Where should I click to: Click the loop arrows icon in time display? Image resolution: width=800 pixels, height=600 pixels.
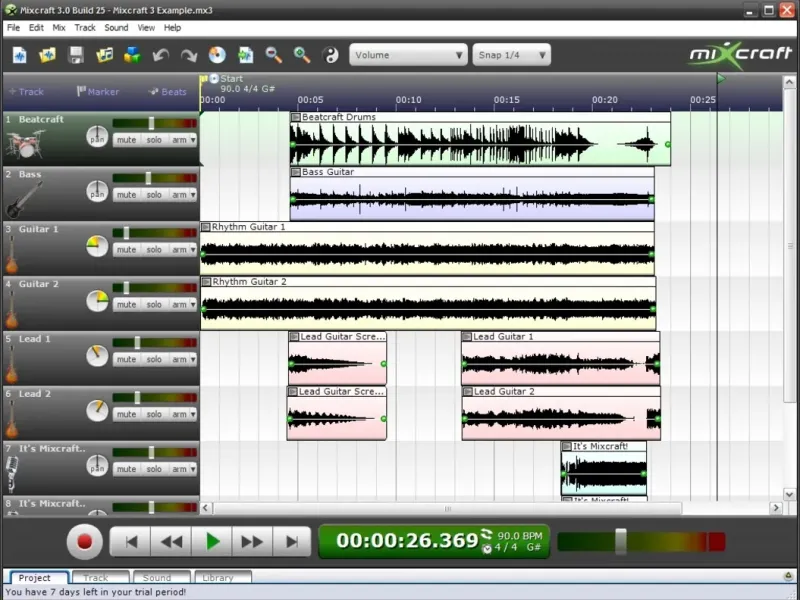click(486, 534)
